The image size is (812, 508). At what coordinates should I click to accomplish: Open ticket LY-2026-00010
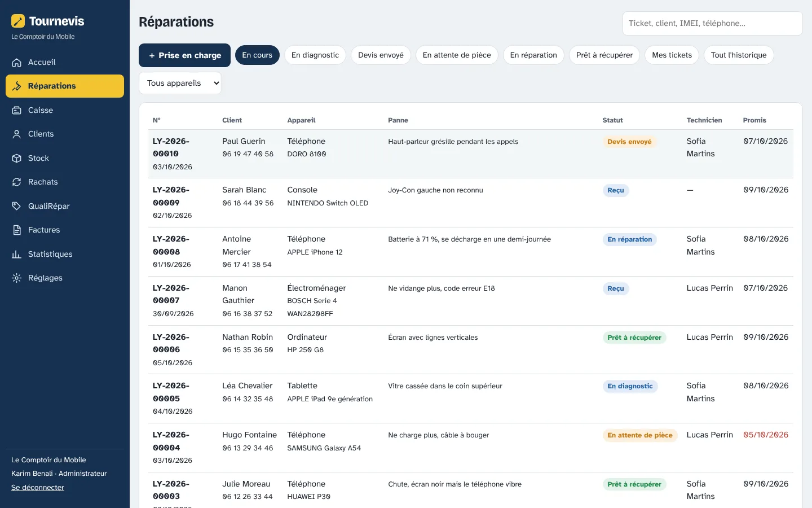pyautogui.click(x=171, y=147)
